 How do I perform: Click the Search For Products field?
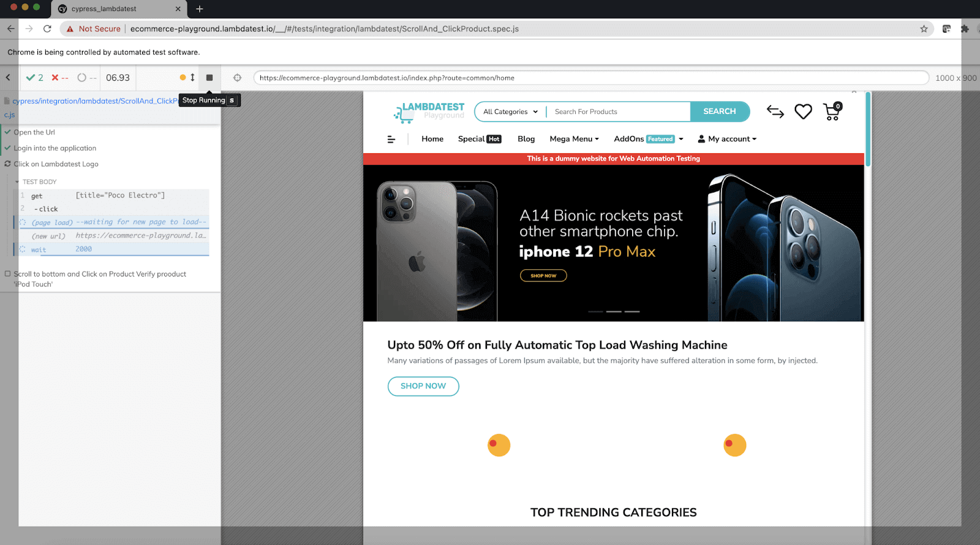pos(619,112)
